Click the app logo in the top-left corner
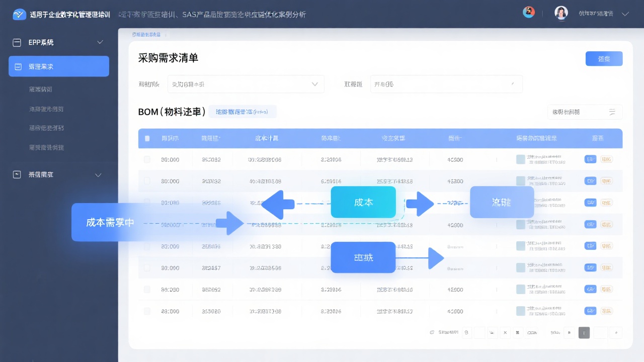This screenshot has height=362, width=644. [19, 15]
